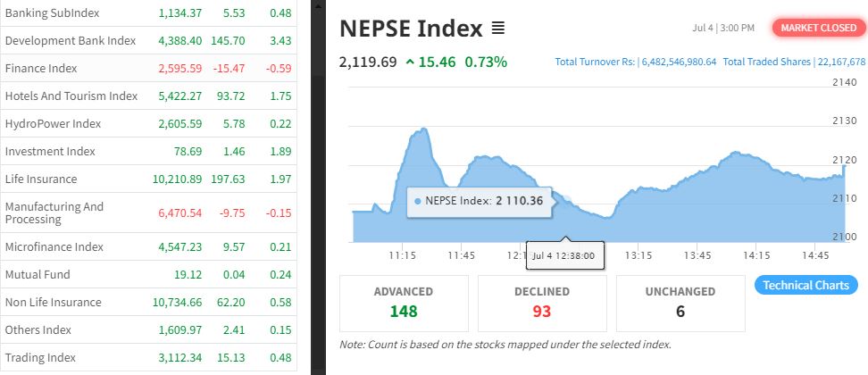Click the Unchanged stocks count box

tap(680, 303)
